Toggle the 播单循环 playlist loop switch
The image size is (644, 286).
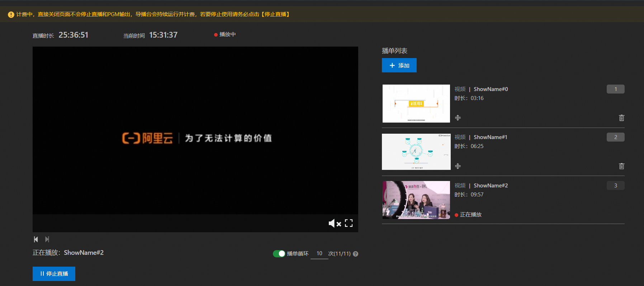(279, 254)
